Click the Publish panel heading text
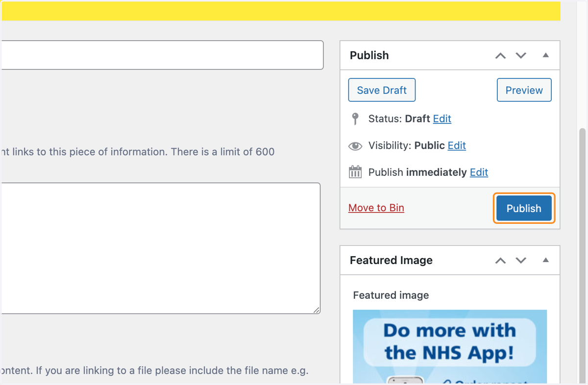The height and width of the screenshot is (385, 588). coord(369,55)
